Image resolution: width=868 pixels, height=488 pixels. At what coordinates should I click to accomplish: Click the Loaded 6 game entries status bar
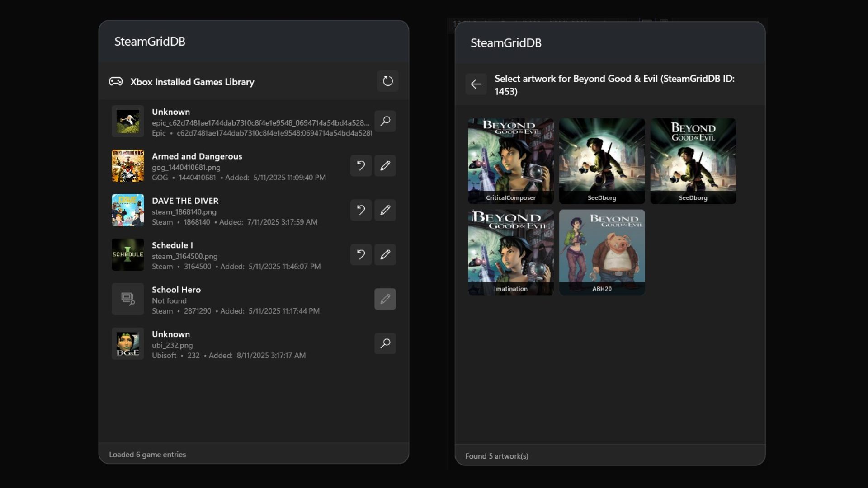147,454
